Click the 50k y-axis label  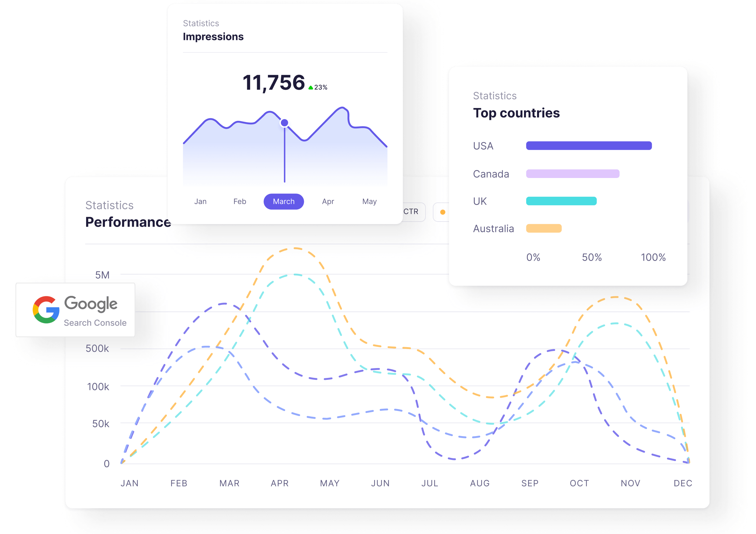(x=100, y=424)
